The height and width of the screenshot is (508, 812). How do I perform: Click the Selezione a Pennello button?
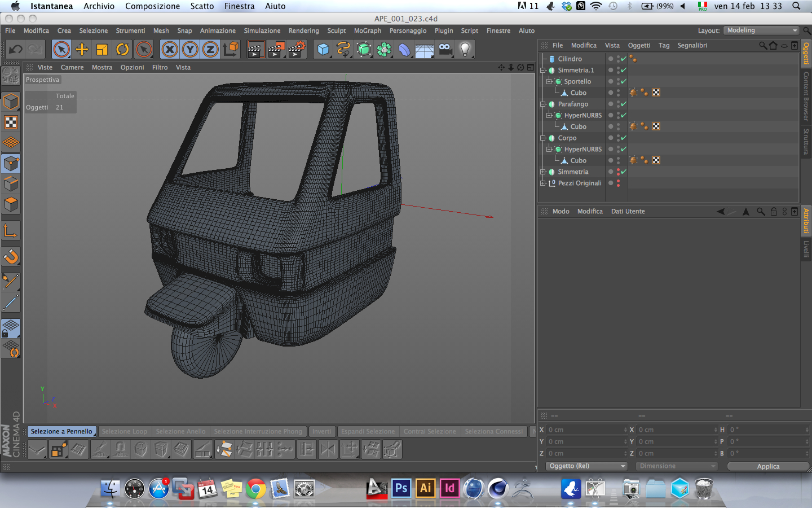point(61,431)
